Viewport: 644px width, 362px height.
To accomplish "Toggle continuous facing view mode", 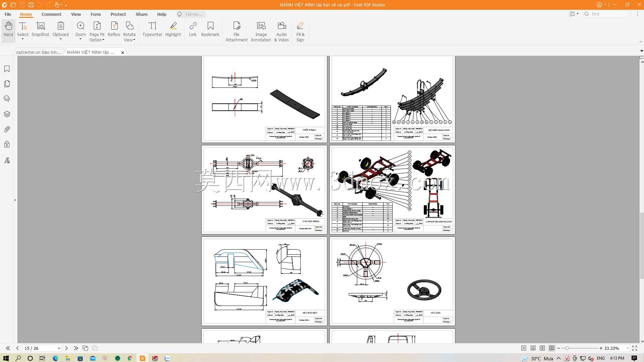I will [x=552, y=348].
